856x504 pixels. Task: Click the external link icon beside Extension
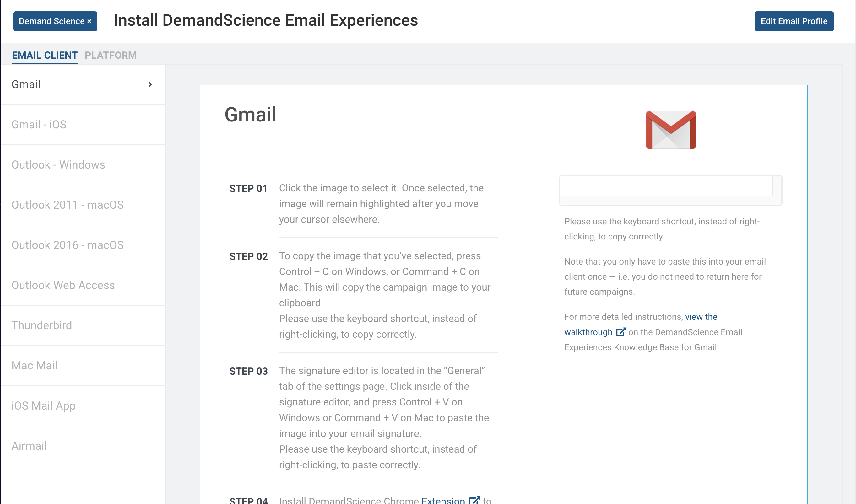click(474, 500)
